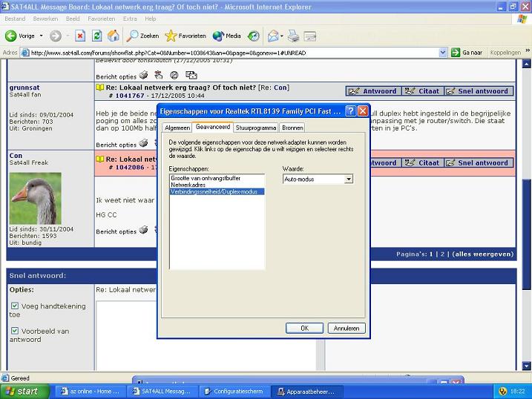Switch to Configuratiescherm taskbar window
532x399 pixels.
click(x=234, y=392)
